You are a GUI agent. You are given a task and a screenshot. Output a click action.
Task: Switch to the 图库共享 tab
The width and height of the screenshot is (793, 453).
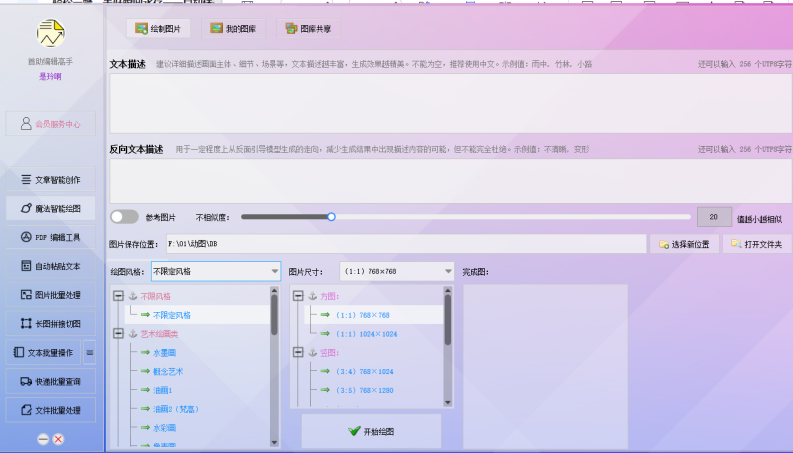(306, 29)
